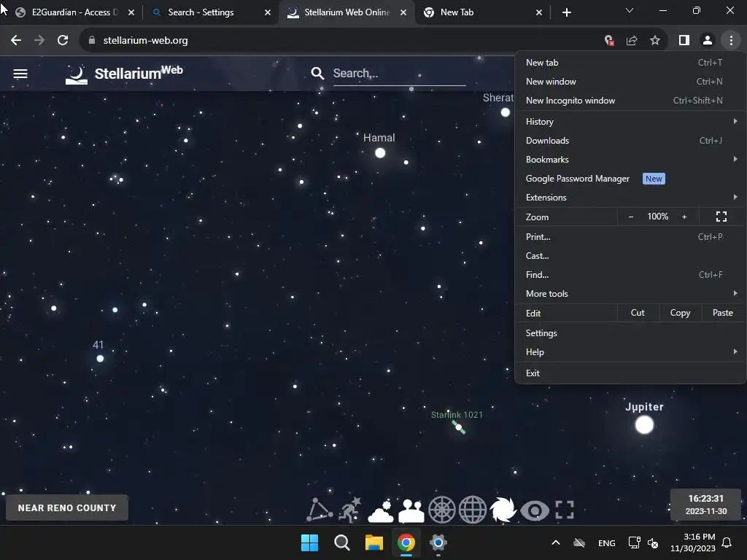
Task: Click the browser forward arrow
Action: (39, 41)
